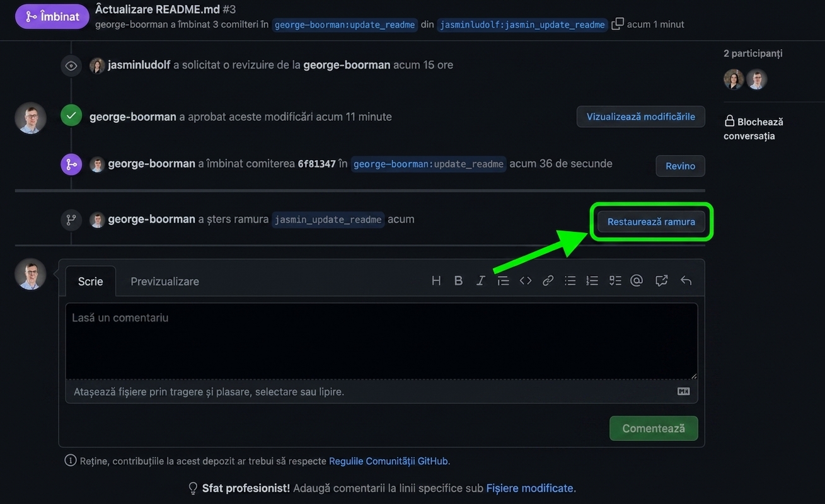Click george-boorman avatar in branch deletion row
This screenshot has width=825, height=504.
(x=97, y=220)
